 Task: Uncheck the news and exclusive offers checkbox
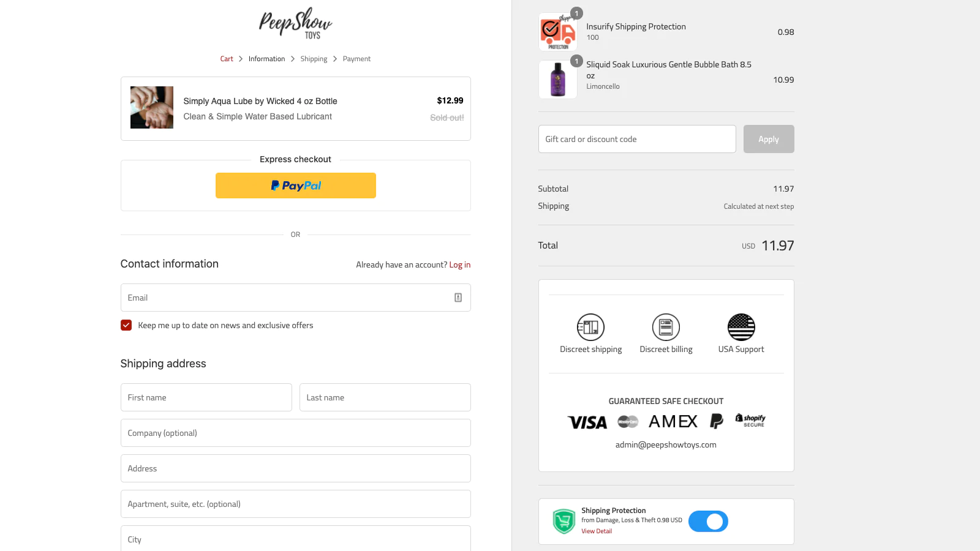(126, 325)
